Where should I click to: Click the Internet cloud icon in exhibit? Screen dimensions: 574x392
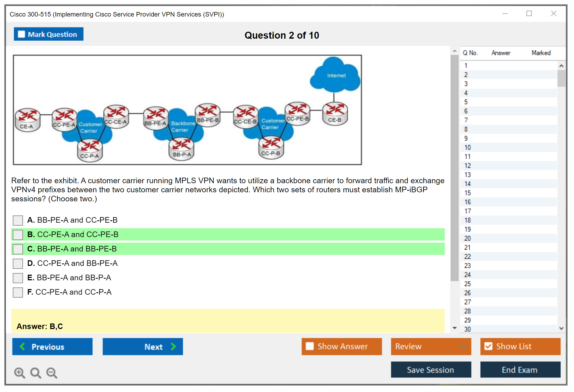[335, 75]
